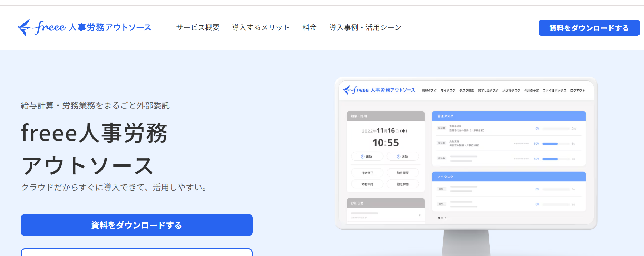Click the メニュー heading in the mockup

pos(444,218)
